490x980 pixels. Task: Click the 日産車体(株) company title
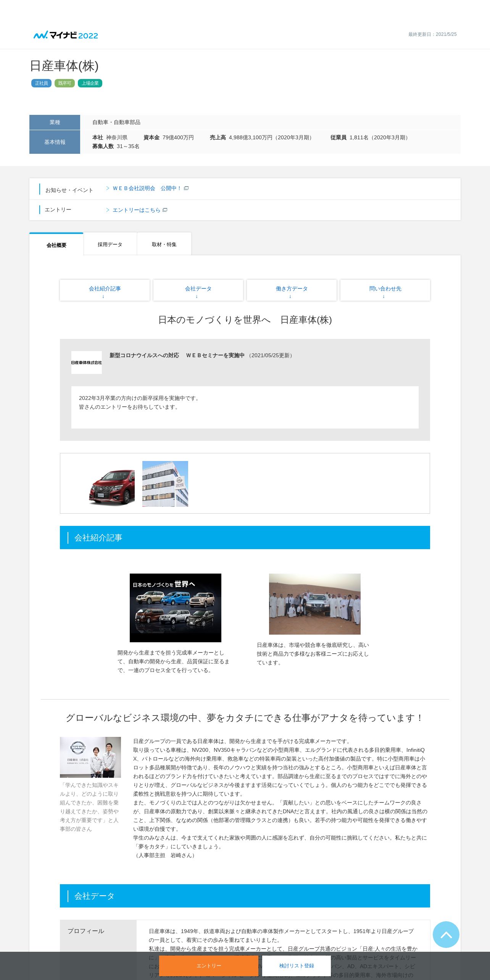pos(64,66)
